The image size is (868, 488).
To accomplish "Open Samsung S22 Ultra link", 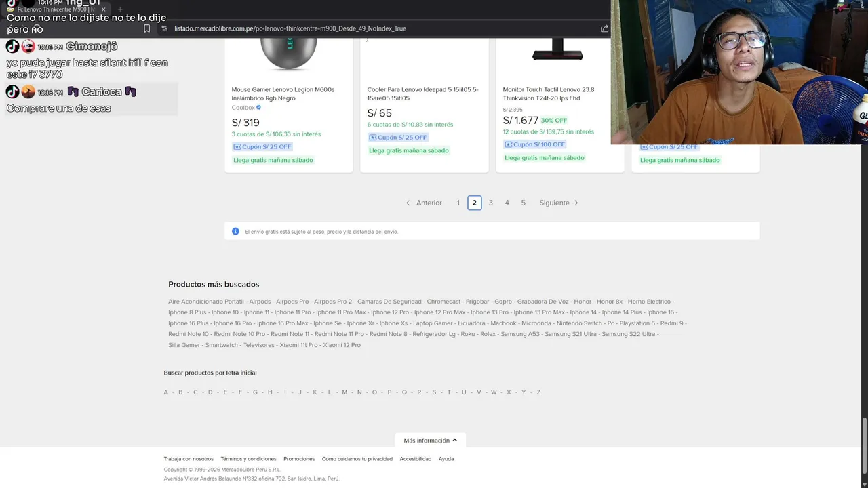I will click(x=628, y=334).
